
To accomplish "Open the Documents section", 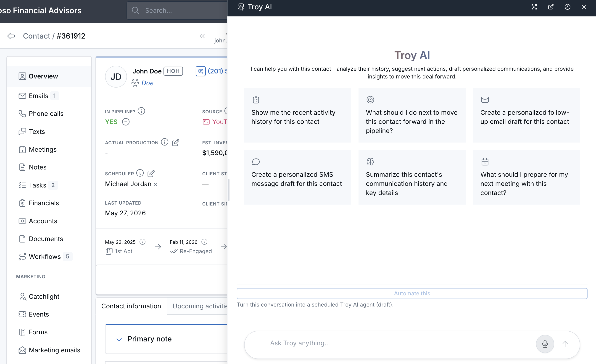I will coord(49,239).
